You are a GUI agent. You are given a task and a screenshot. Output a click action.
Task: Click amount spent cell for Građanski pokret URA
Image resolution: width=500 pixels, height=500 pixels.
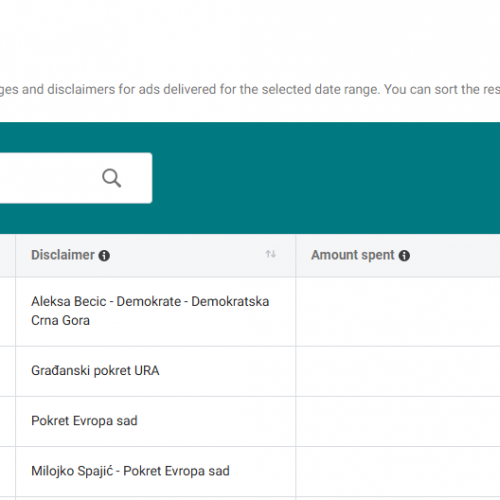(398, 371)
